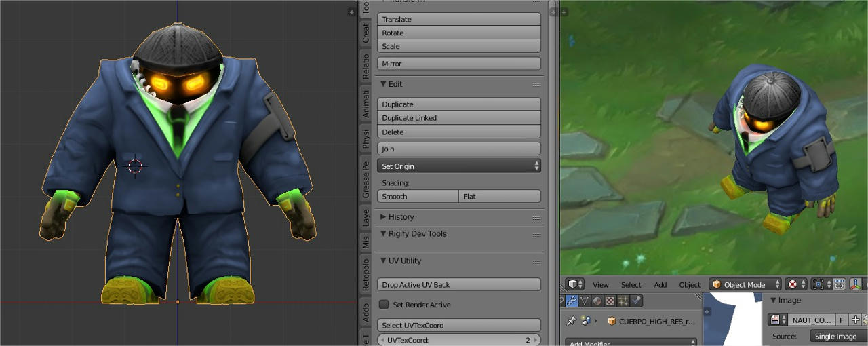Viewport: 868px width, 346px height.
Task: Open the Modifiers properties tab (wrench icon)
Action: [x=572, y=301]
